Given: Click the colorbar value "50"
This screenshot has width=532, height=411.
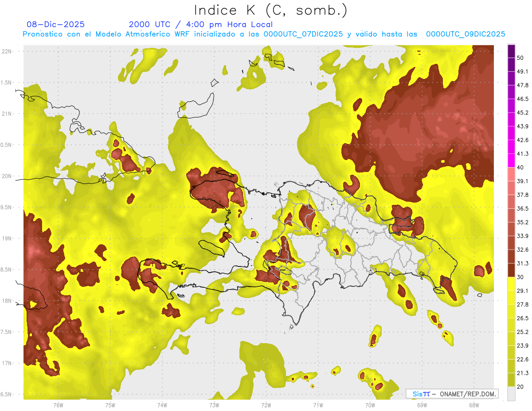Looking at the screenshot, I should [520, 58].
